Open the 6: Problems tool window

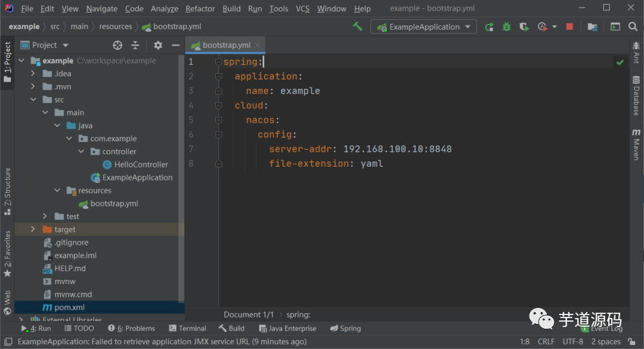tap(131, 329)
